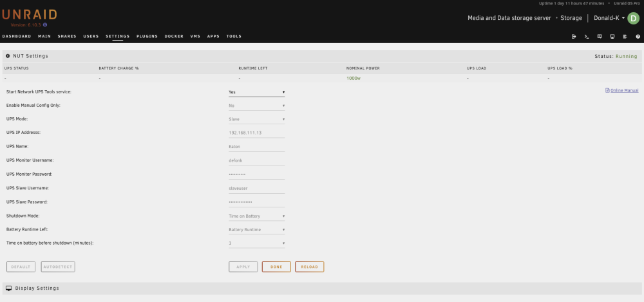Open the Shutdown Mode dropdown
The height and width of the screenshot is (302, 644).
(257, 216)
